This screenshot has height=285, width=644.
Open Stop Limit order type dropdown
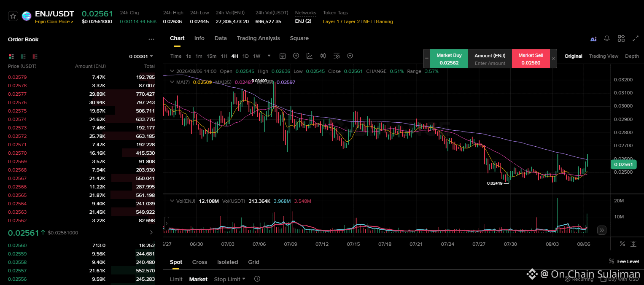tap(230, 279)
